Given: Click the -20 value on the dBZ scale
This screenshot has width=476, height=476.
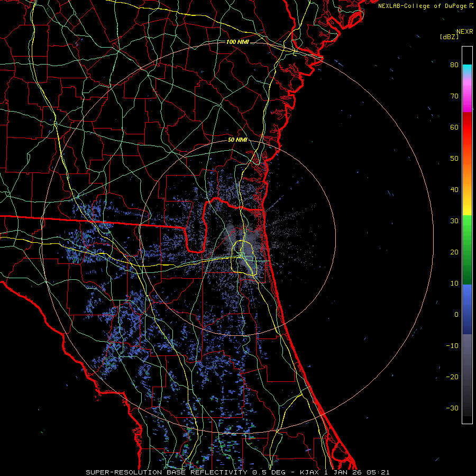Looking at the screenshot, I should (x=452, y=377).
